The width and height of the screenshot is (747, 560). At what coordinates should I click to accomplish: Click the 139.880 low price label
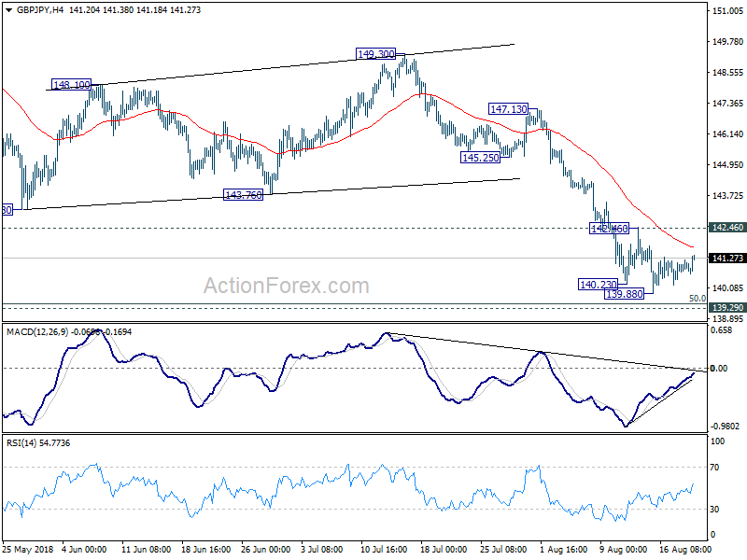coord(624,294)
